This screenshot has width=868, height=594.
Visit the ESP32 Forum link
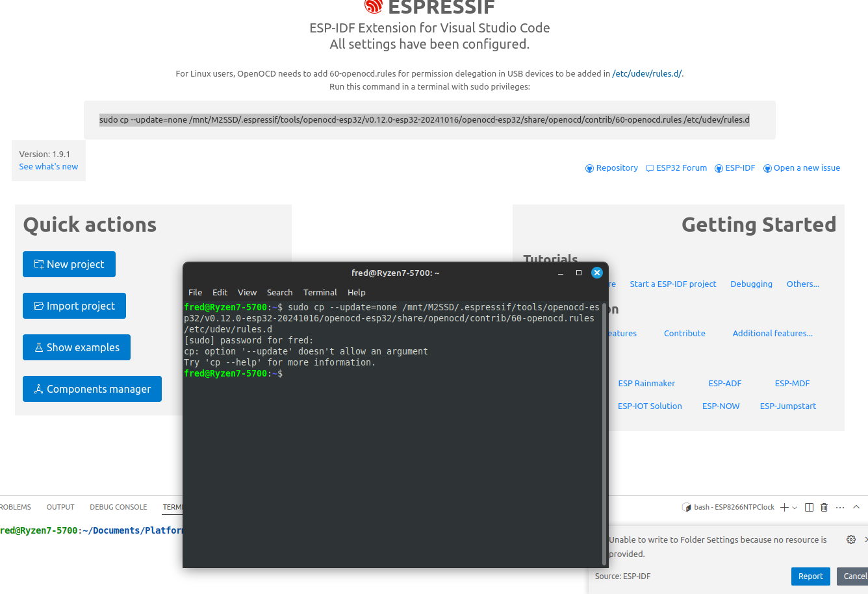[682, 168]
